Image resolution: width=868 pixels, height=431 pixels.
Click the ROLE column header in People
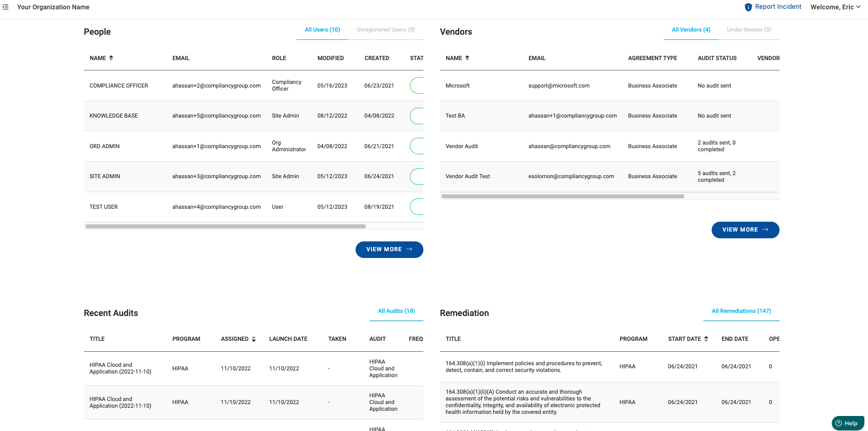coord(279,58)
